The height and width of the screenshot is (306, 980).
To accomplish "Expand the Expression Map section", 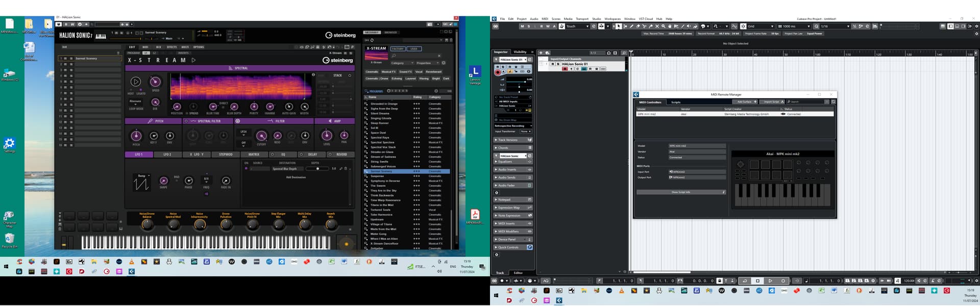I will [x=513, y=208].
